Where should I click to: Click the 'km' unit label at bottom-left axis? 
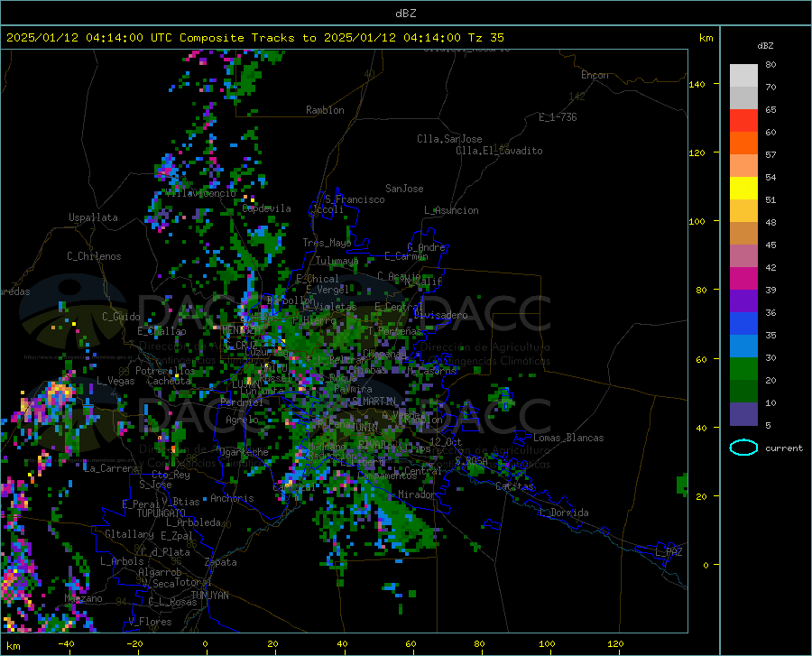[x=13, y=646]
